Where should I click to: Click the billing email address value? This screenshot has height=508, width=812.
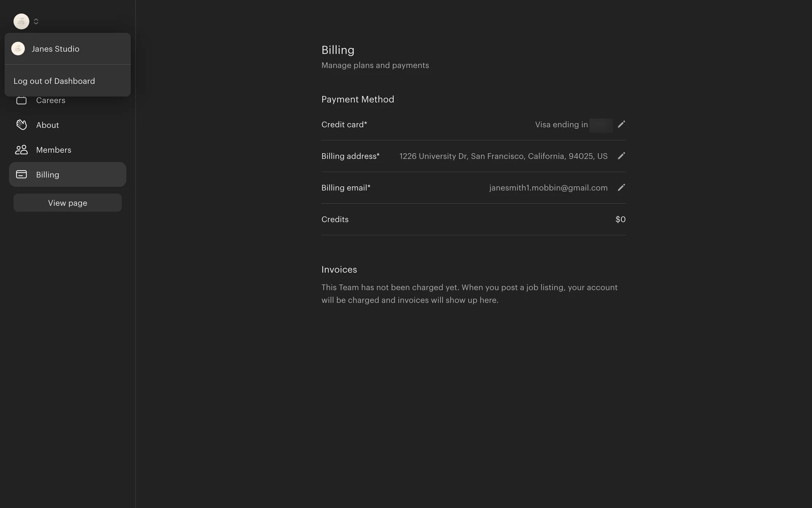click(x=548, y=188)
